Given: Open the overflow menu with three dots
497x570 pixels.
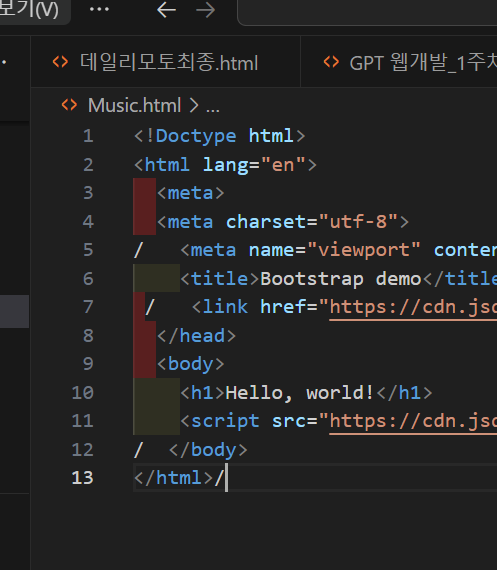Looking at the screenshot, I should point(99,10).
